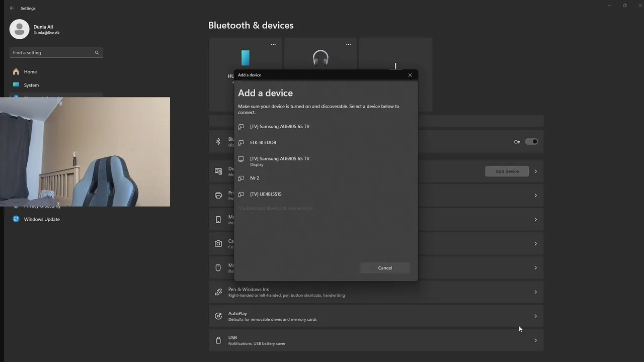Click the Add device button
The height and width of the screenshot is (362, 644).
click(507, 171)
